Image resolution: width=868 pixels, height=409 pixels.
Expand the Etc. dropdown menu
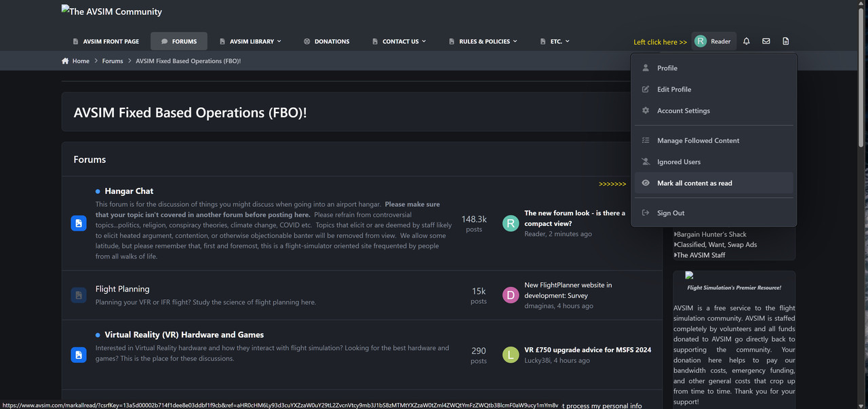click(555, 41)
